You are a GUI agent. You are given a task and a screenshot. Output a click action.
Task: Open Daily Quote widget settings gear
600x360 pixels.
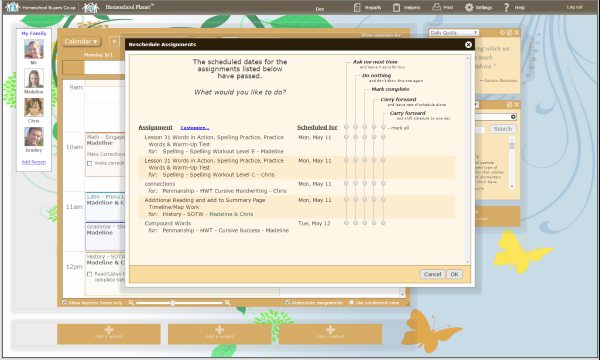(x=502, y=33)
